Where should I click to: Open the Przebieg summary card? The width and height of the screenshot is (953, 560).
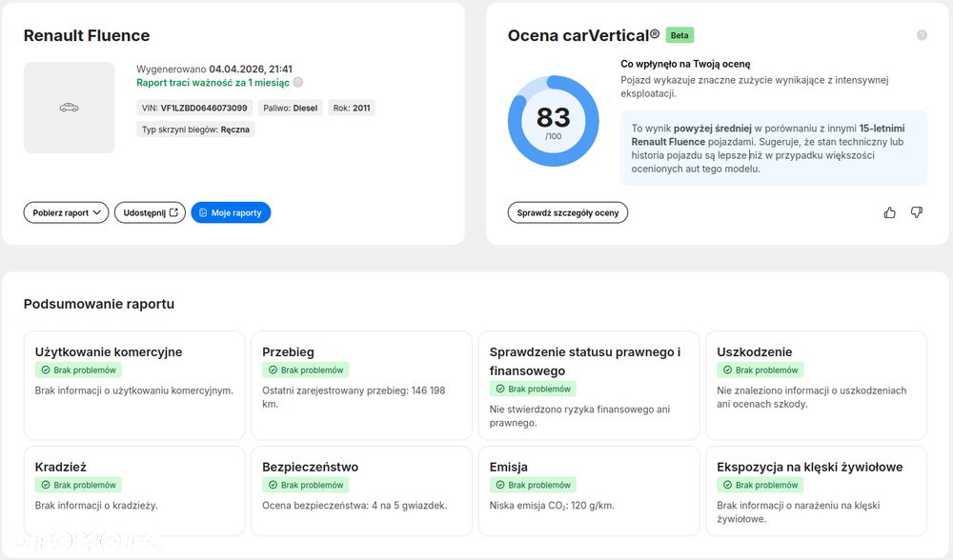[361, 385]
